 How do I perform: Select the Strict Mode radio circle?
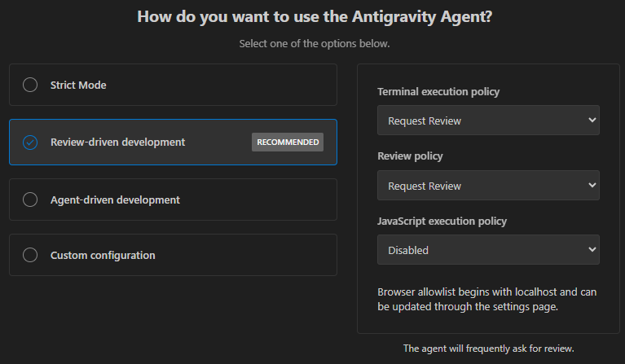click(30, 85)
